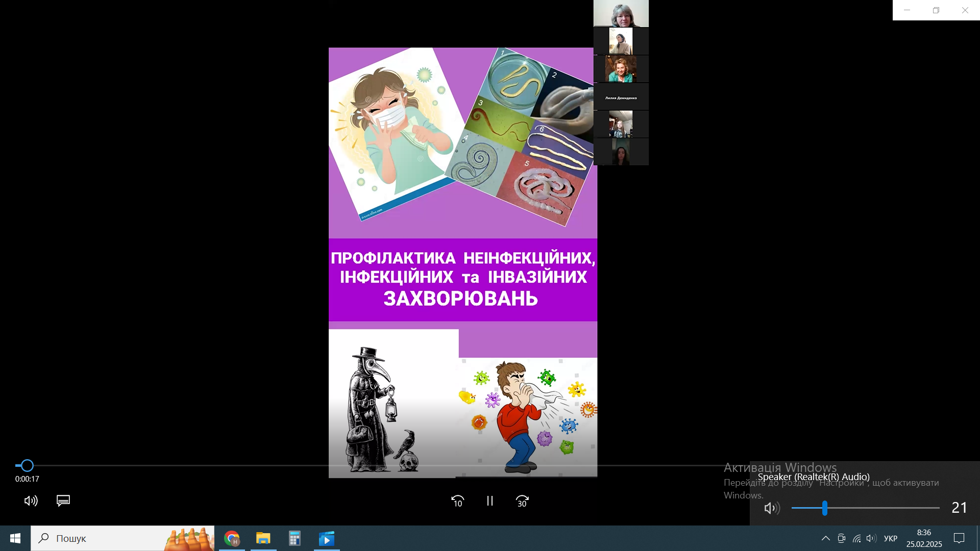
Task: Toggle taskbar speaker volume icon
Action: click(x=871, y=538)
